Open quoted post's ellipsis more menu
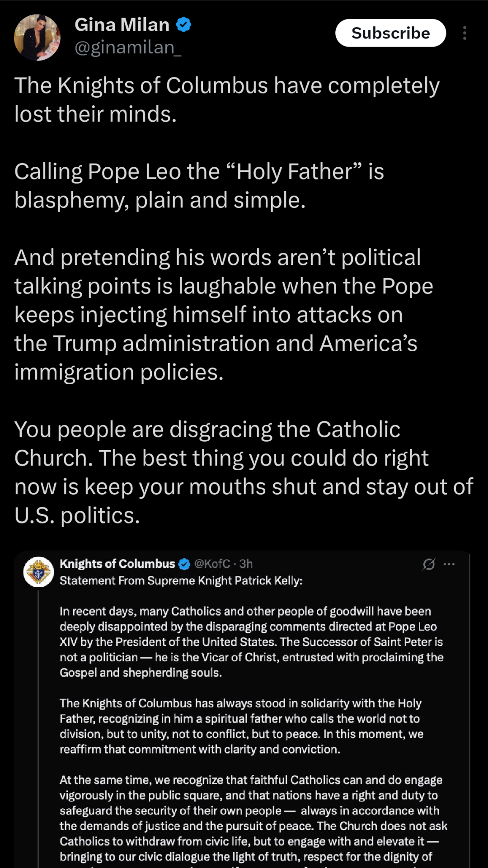 tap(449, 564)
